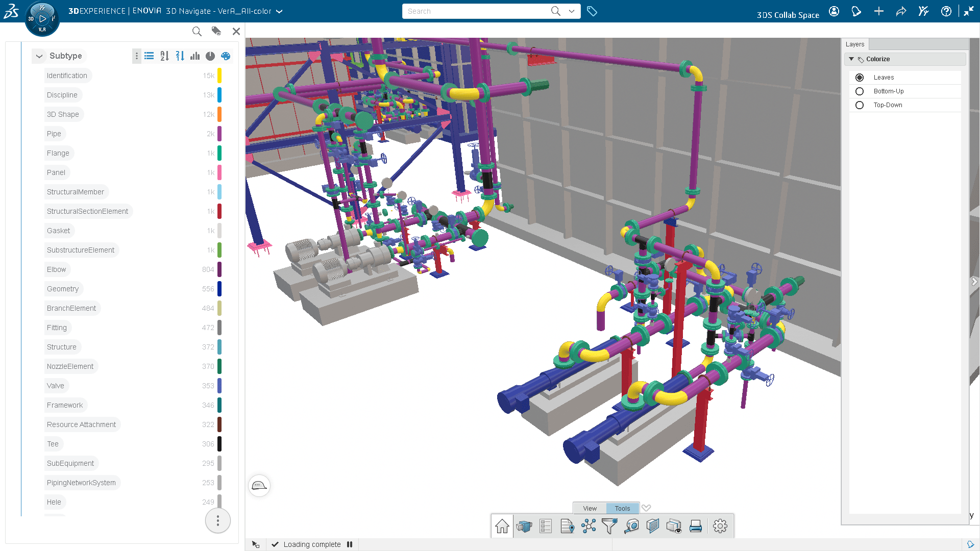The image size is (980, 551).
Task: Open the user profile icon
Action: [x=834, y=11]
